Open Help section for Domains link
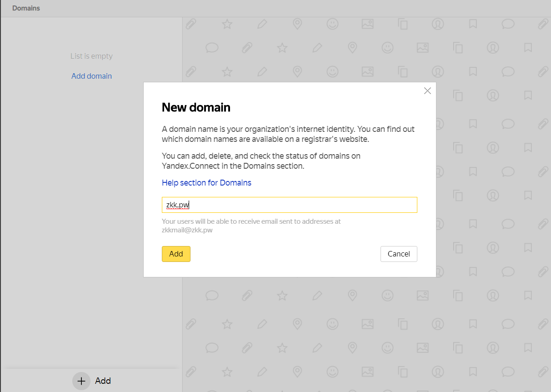 pos(206,183)
